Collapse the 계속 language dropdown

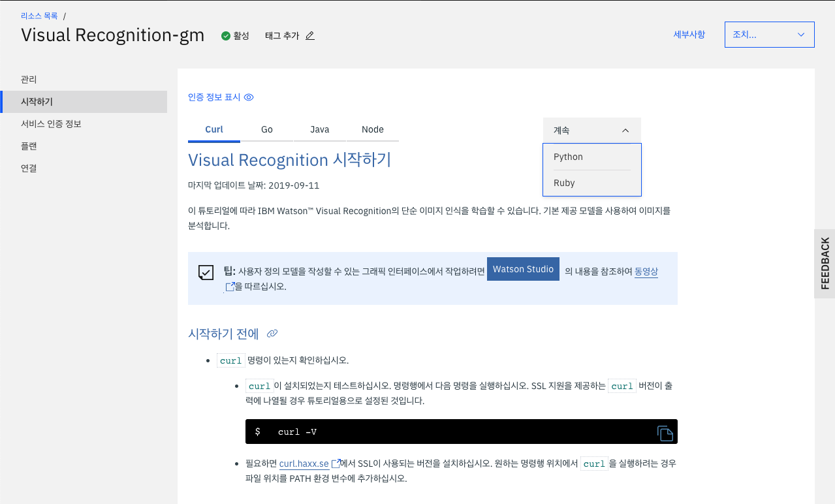point(591,130)
